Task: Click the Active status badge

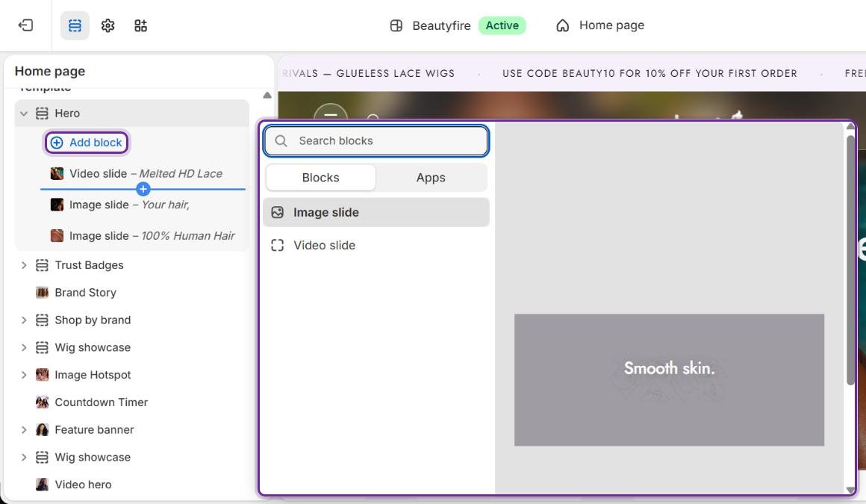Action: (x=502, y=25)
